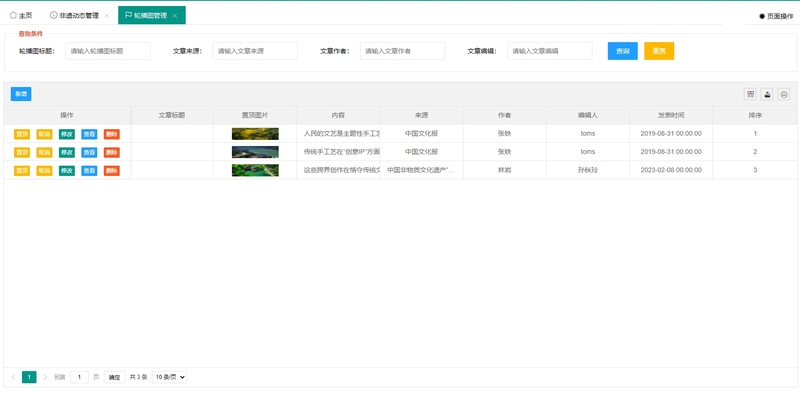Click the 作者 column header
This screenshot has height=394, width=800.
pos(505,115)
